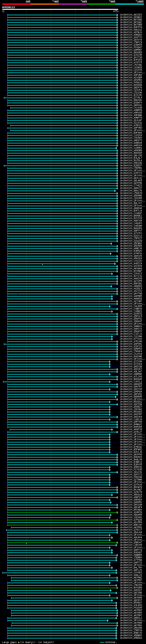Open hit UniRef100_Q6DV76

[x=131, y=87]
